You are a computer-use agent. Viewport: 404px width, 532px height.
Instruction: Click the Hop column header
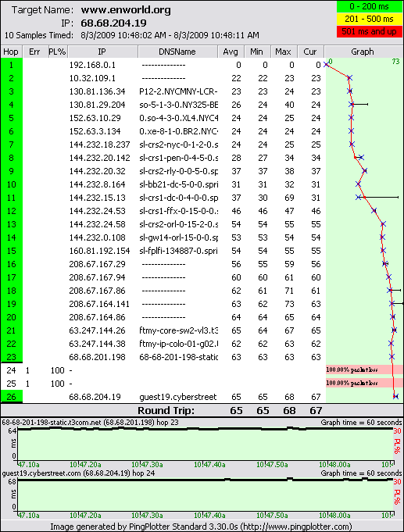[11, 52]
